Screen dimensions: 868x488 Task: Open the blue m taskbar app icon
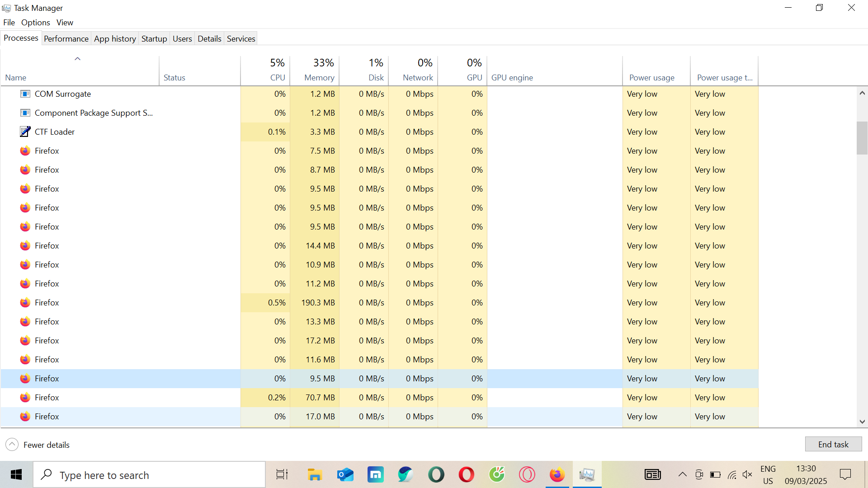pos(376,474)
